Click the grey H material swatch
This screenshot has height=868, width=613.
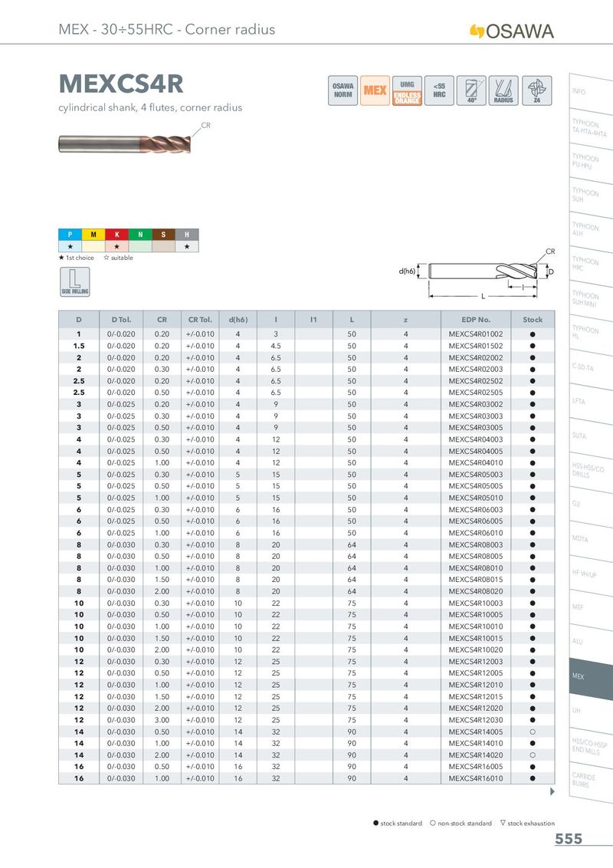pyautogui.click(x=187, y=235)
